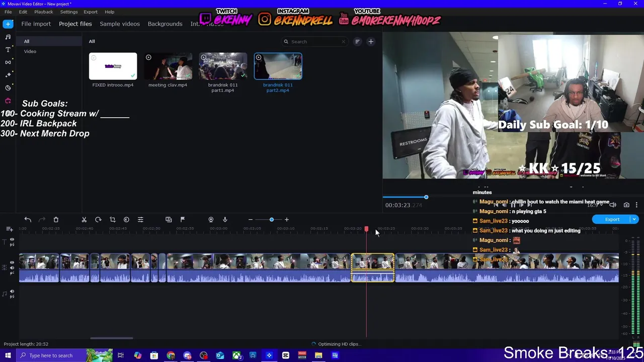Add a marker with flag icon
This screenshot has height=362, width=644.
(183, 220)
